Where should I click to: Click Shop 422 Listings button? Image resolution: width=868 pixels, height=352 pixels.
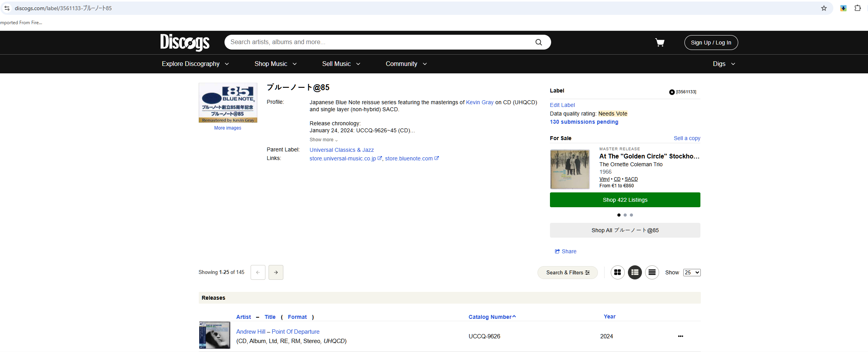[625, 200]
